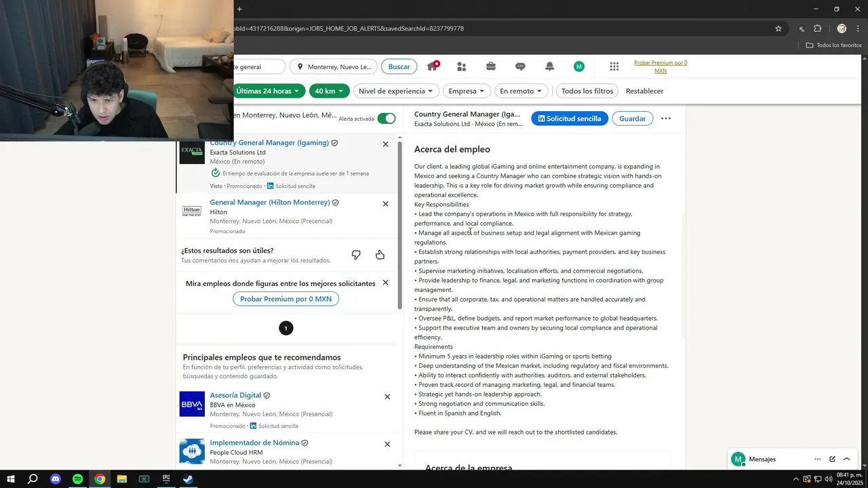This screenshot has width=868, height=488.
Task: Click the Chrome address bar URL
Action: (349, 28)
